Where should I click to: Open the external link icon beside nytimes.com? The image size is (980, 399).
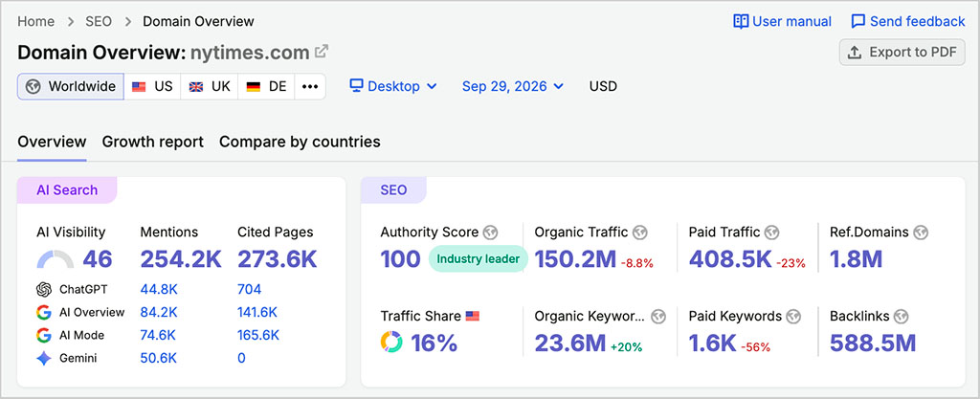(x=322, y=52)
